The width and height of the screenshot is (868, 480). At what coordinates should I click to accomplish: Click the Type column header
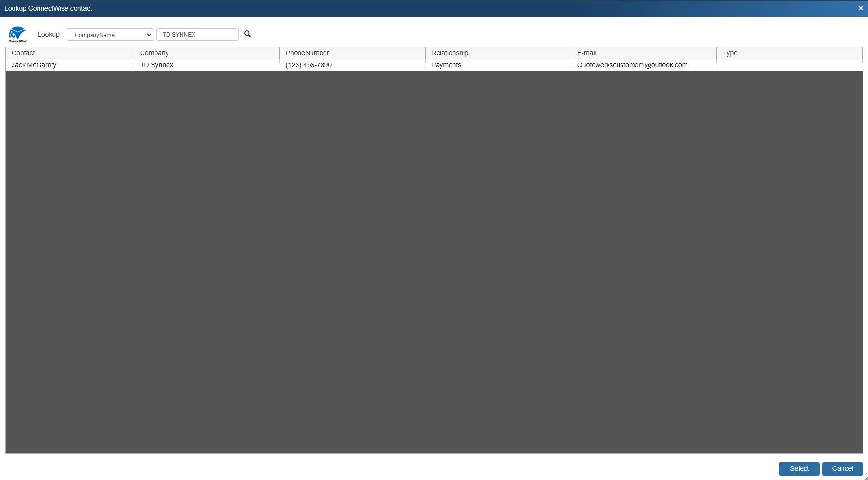[x=789, y=53]
